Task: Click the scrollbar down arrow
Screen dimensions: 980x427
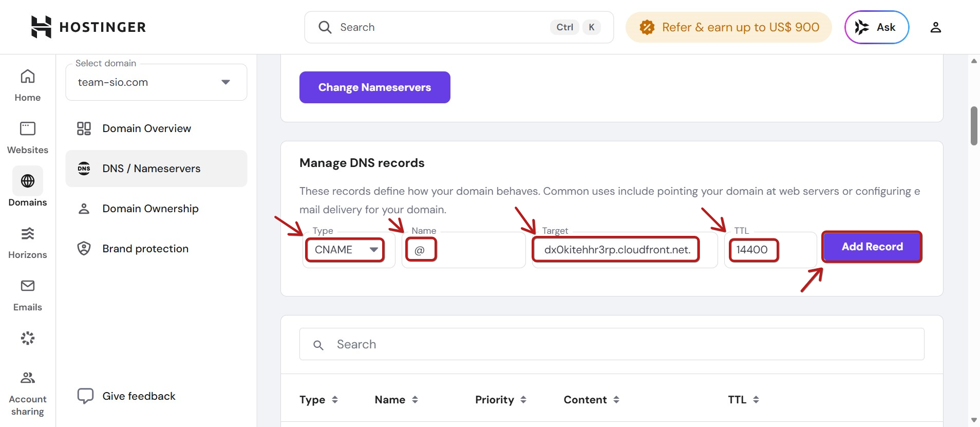Action: click(974, 420)
